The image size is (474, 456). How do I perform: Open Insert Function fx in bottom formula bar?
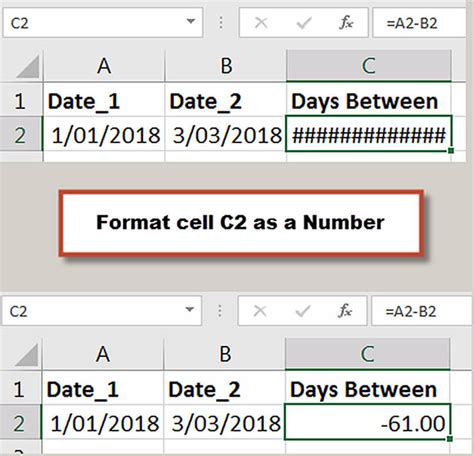345,311
